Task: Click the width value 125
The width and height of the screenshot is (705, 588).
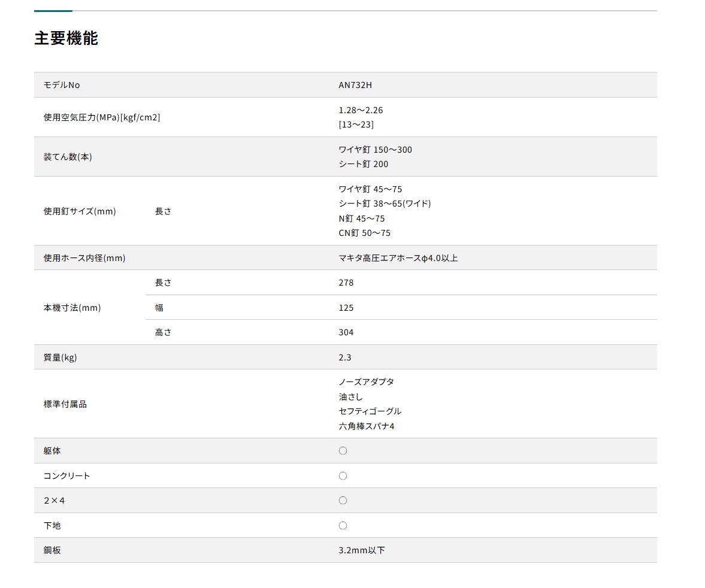Action: coord(346,308)
